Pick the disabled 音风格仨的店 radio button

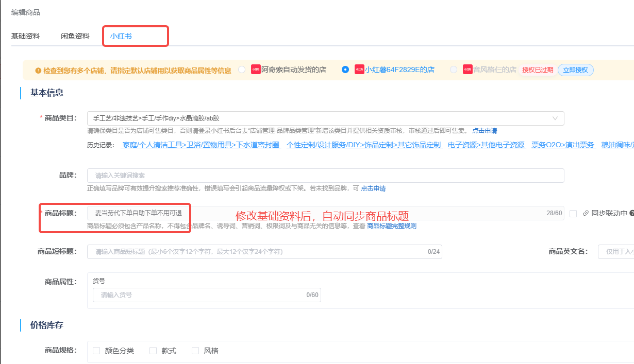454,70
